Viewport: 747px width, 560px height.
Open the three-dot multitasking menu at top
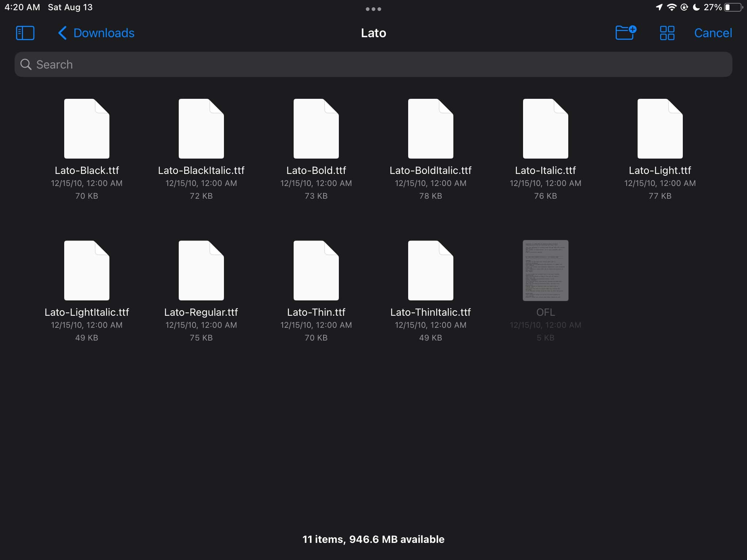[x=373, y=9]
